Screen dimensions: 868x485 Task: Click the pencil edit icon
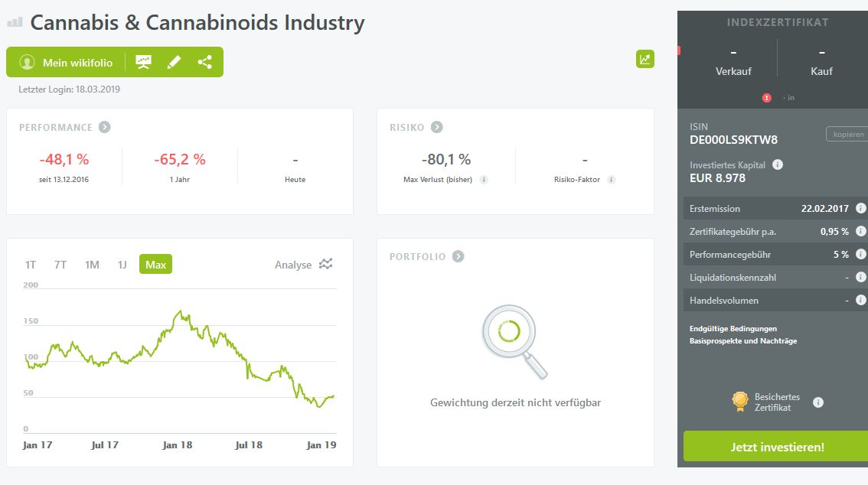click(174, 62)
